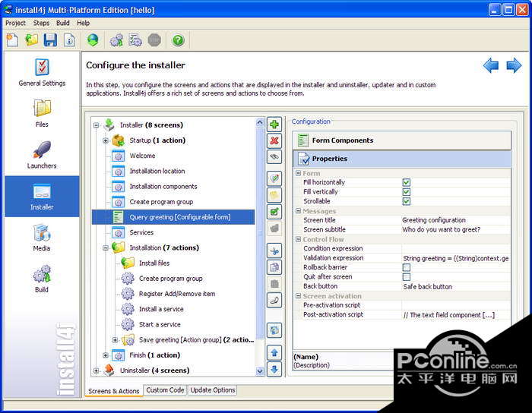The width and height of the screenshot is (532, 413).
Task: Select the Installer step in sidebar
Action: (42, 197)
